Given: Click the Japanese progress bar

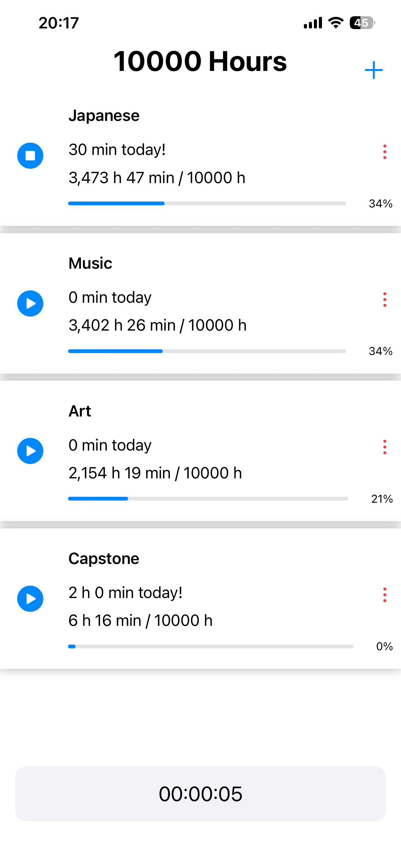Looking at the screenshot, I should pos(207,203).
